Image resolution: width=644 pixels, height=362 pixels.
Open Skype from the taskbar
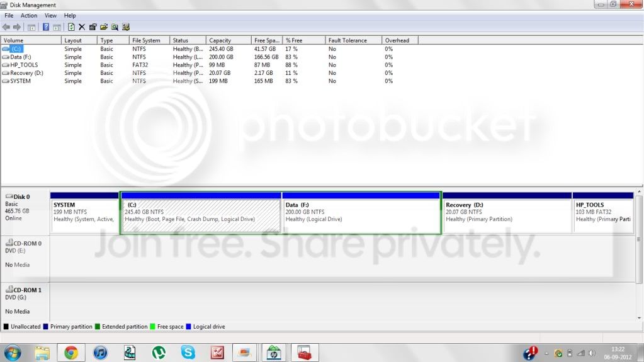tap(188, 353)
